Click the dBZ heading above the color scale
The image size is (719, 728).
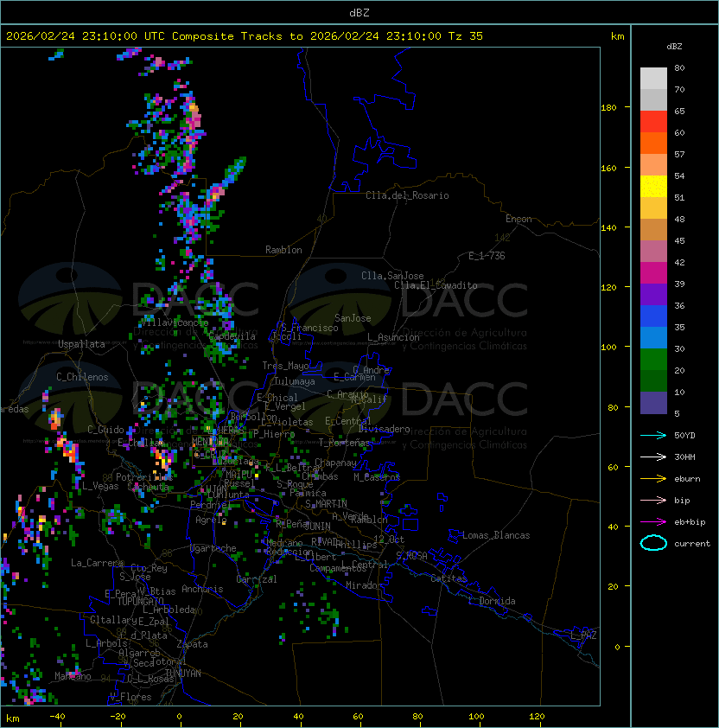pos(674,47)
